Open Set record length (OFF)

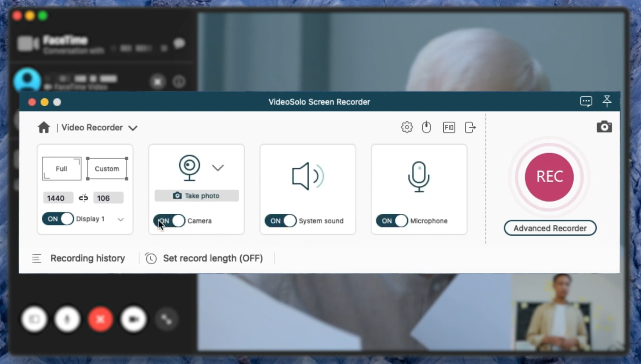coord(213,258)
